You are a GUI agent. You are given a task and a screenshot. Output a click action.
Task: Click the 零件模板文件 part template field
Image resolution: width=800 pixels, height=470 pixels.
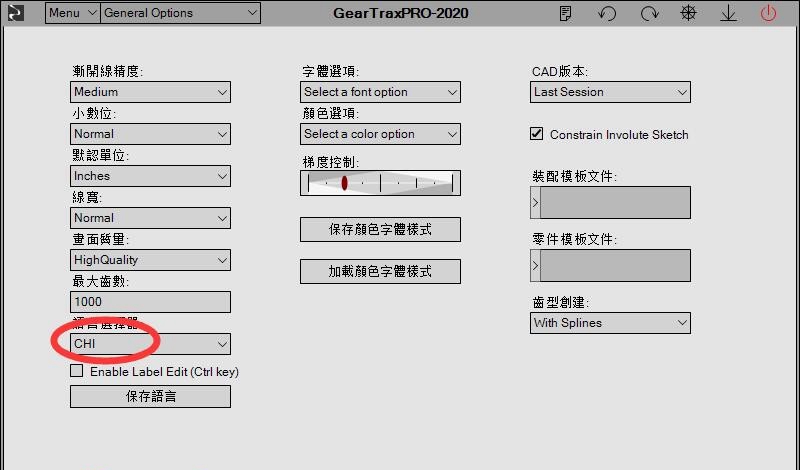click(615, 265)
